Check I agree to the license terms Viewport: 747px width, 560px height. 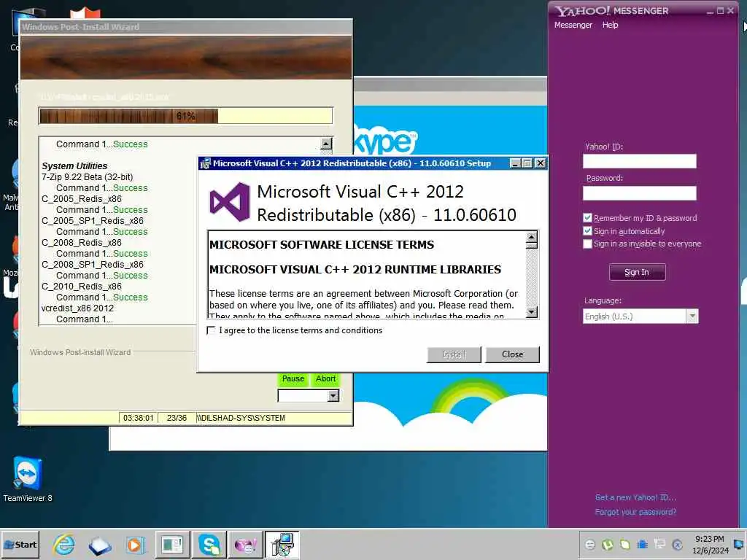tap(211, 330)
